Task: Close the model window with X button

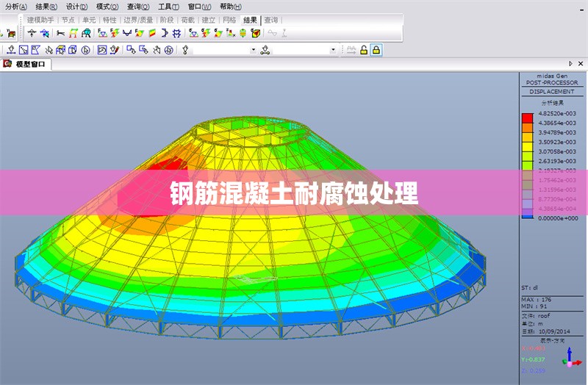Action: tap(581, 65)
